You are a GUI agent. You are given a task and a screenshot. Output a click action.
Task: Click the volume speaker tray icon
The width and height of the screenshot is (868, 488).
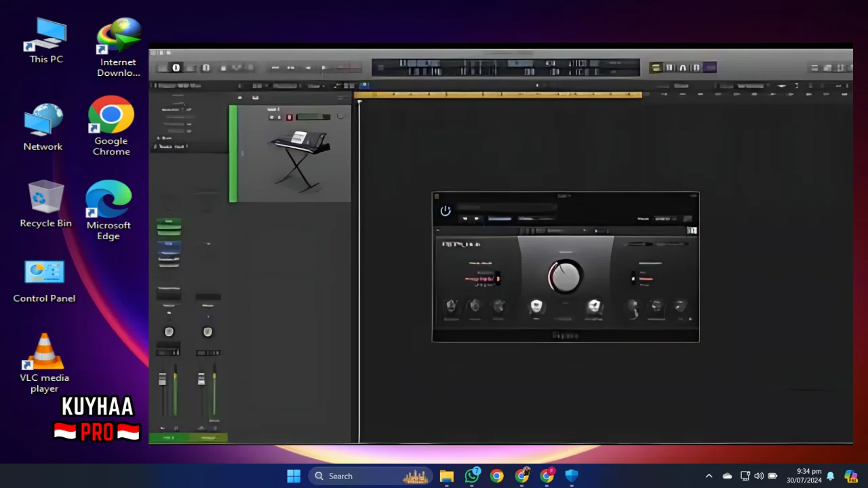click(759, 476)
